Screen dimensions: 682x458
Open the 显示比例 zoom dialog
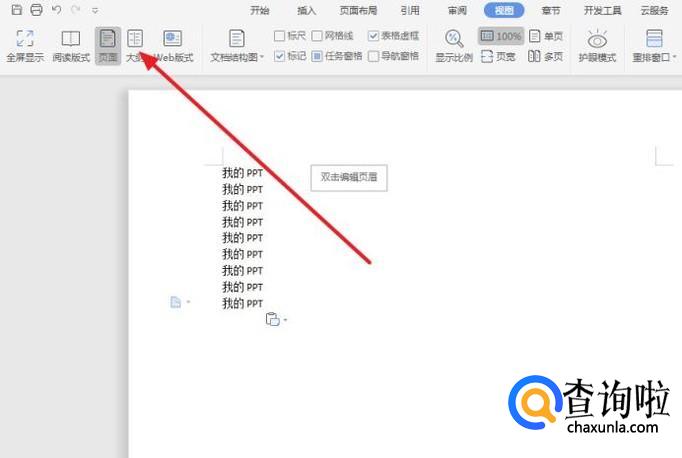point(454,46)
